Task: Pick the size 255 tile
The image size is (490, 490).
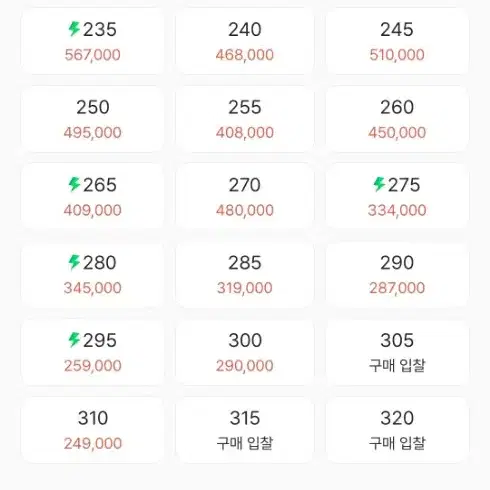Action: (x=245, y=119)
